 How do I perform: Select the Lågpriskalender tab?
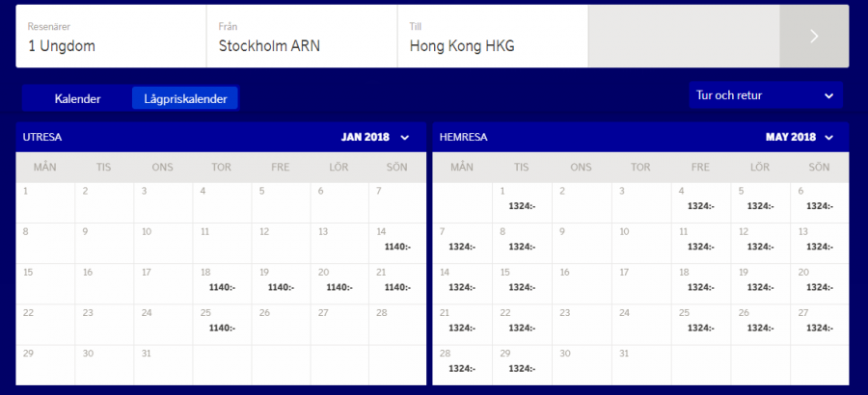[184, 97]
